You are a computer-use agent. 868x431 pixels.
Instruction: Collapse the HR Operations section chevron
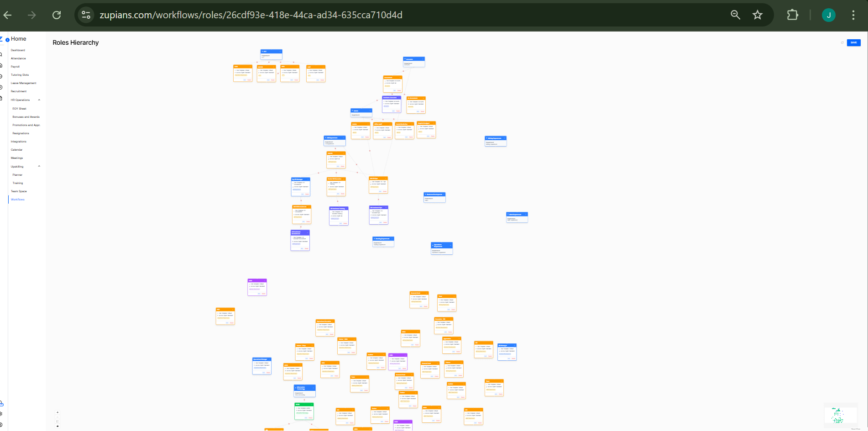[39, 100]
